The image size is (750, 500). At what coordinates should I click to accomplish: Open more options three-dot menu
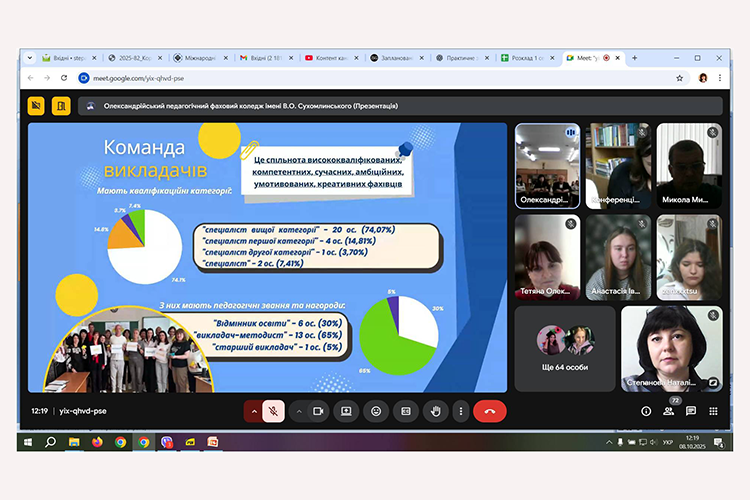(x=459, y=411)
